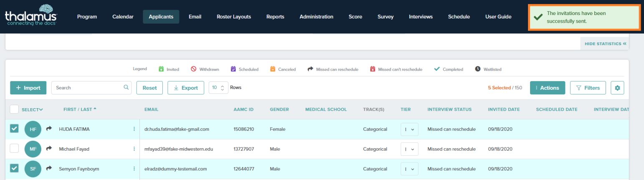Open the Roster Layouts menu

point(234,17)
